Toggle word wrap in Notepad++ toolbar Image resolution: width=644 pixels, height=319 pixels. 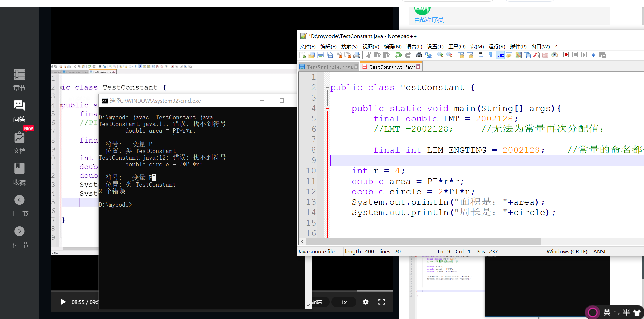482,55
